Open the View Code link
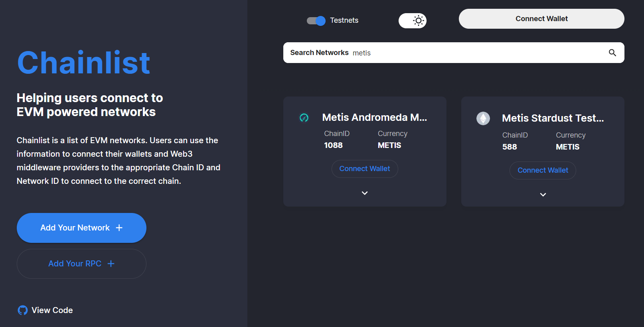The width and height of the screenshot is (644, 327). coord(45,310)
